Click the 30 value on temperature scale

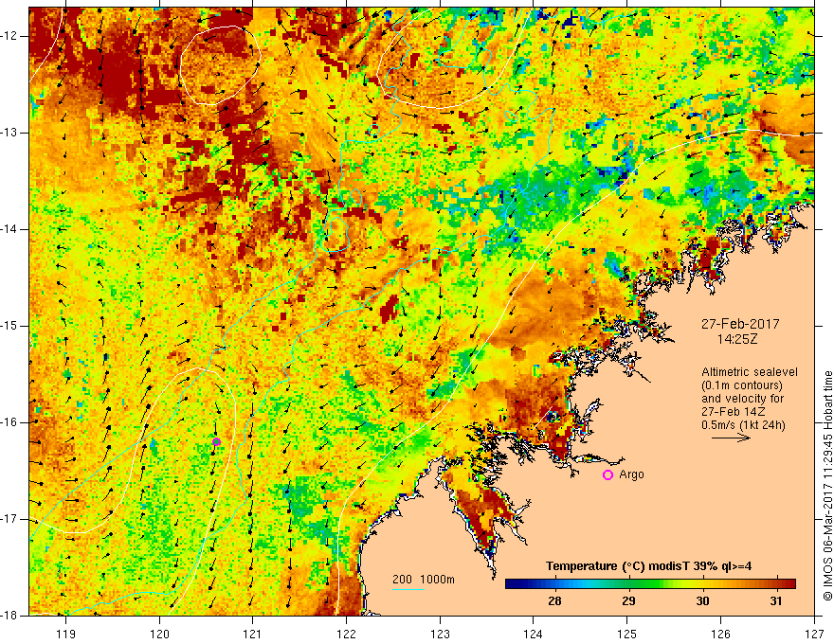702,601
